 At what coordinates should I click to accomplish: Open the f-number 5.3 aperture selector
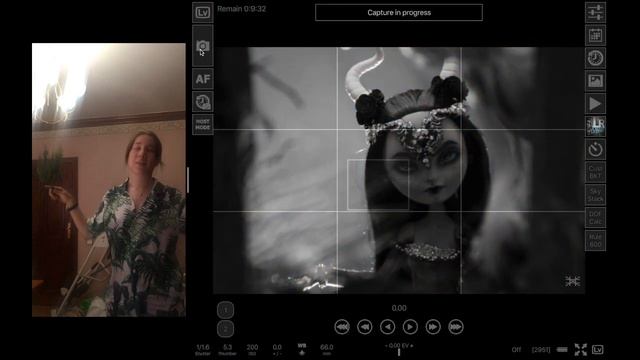click(227, 350)
